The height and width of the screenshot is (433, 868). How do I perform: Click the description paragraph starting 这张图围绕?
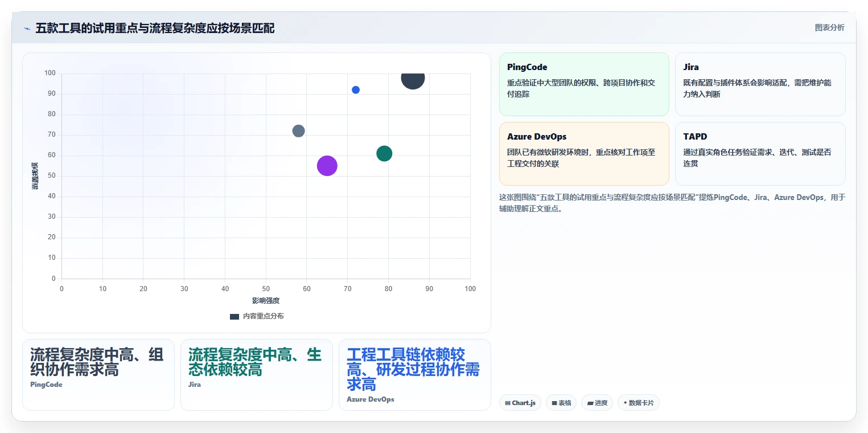tap(672, 203)
